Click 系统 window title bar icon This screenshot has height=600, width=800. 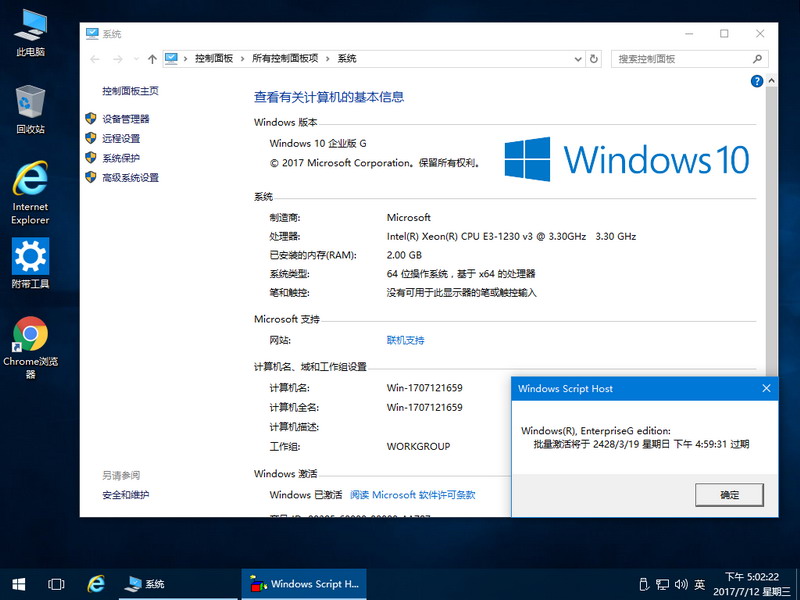92,34
